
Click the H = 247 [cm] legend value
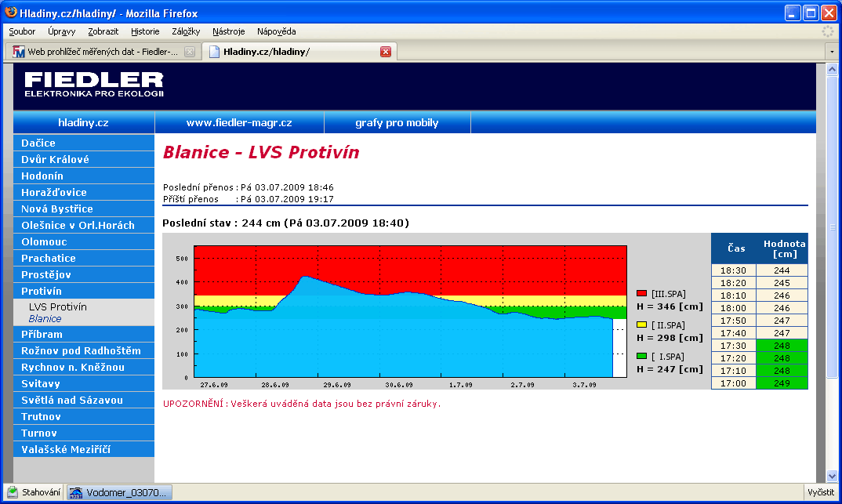click(670, 369)
